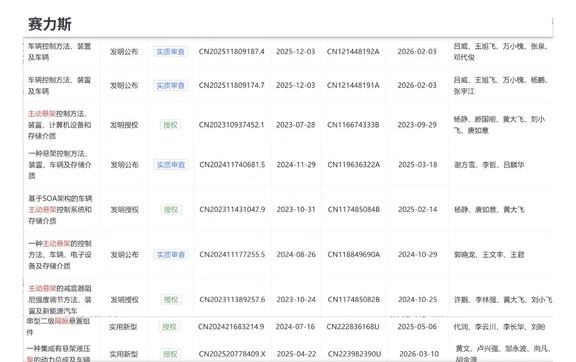Click publication number CN119636322A

[354, 165]
